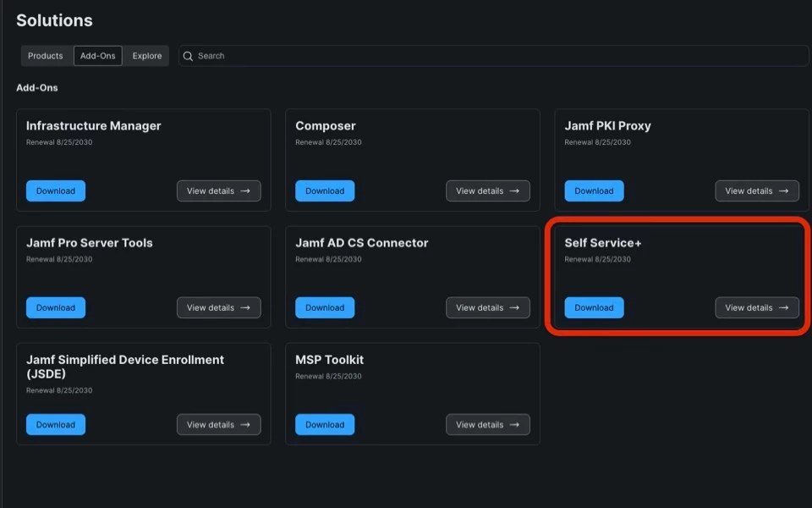Open the Explore tab
The height and width of the screenshot is (508, 812).
point(147,56)
